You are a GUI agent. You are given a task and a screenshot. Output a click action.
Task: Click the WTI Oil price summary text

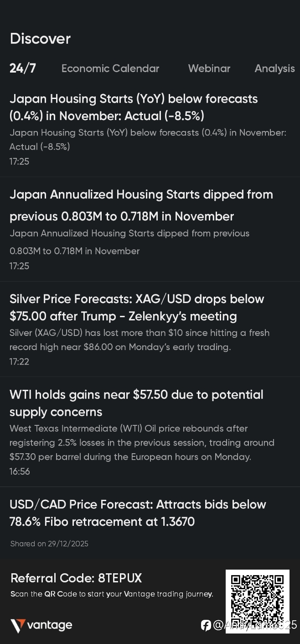(x=142, y=443)
